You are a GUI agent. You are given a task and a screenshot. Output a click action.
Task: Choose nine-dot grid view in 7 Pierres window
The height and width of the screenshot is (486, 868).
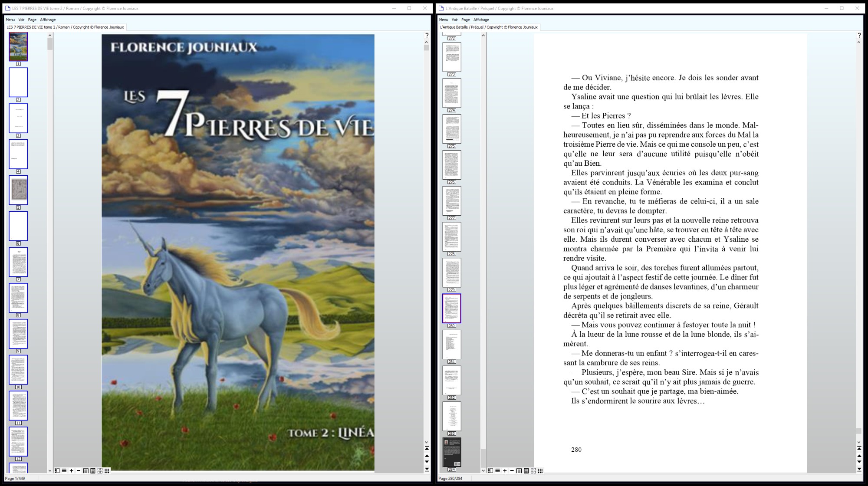coord(107,471)
